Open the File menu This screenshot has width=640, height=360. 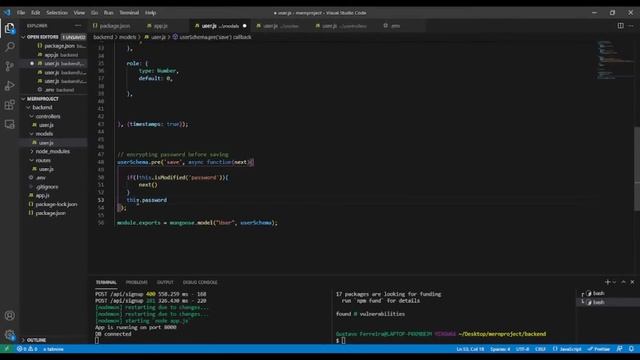coord(21,13)
